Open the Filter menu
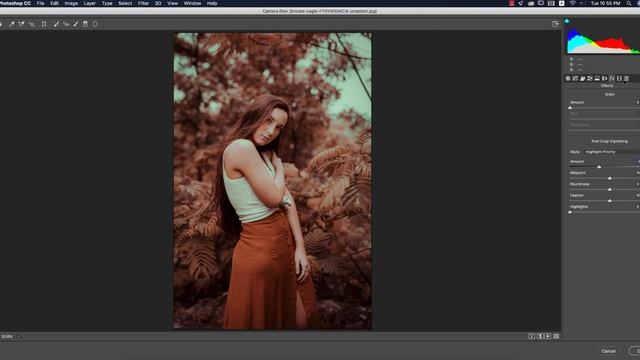 [x=143, y=3]
